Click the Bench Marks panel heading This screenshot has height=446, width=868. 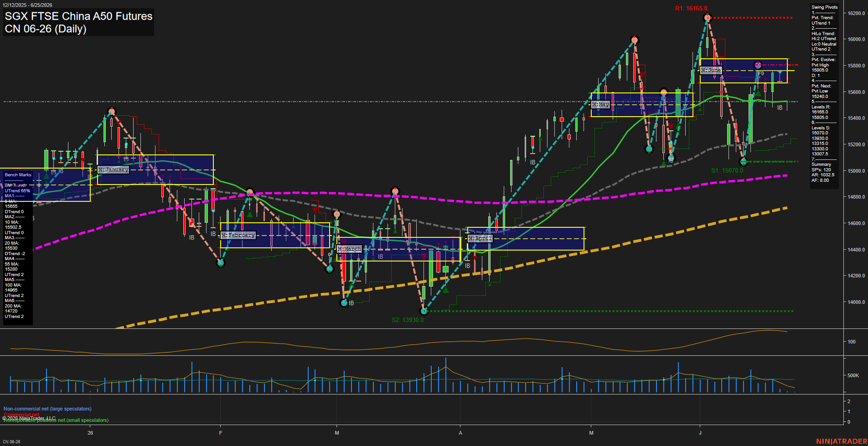[18, 175]
